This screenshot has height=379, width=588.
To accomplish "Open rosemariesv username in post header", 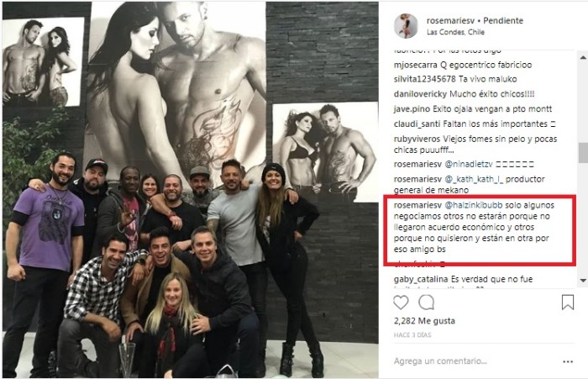I will click(x=451, y=21).
